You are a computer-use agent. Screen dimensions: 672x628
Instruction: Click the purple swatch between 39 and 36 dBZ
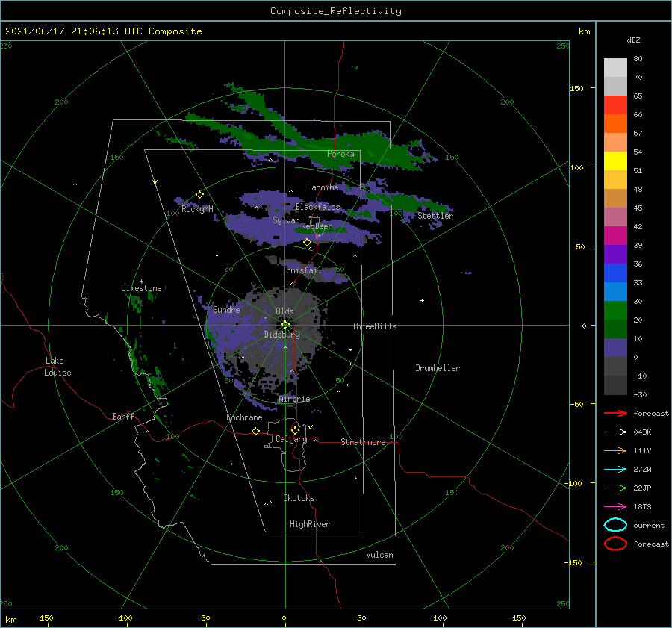(x=615, y=254)
